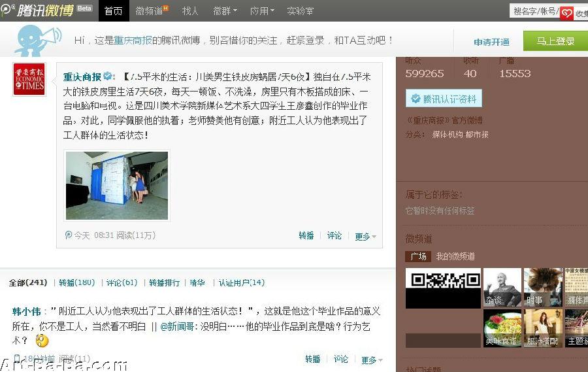This screenshot has width=588, height=372.
Task: Click the 腾讯认证资料 button
Action: click(x=444, y=99)
